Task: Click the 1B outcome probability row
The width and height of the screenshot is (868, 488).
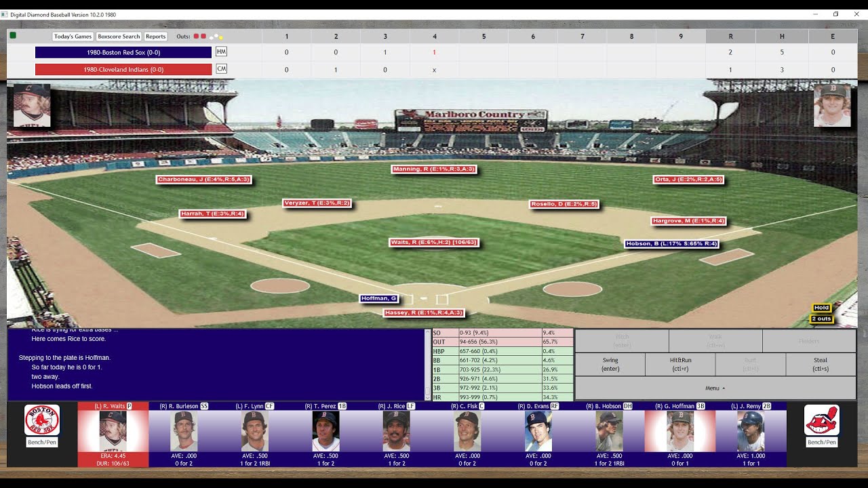Action: 502,369
